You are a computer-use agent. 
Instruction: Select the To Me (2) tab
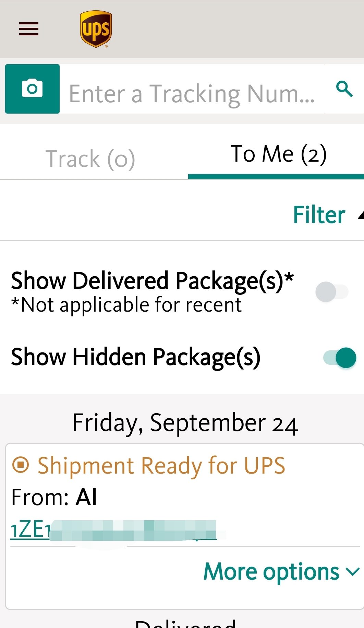click(x=278, y=154)
